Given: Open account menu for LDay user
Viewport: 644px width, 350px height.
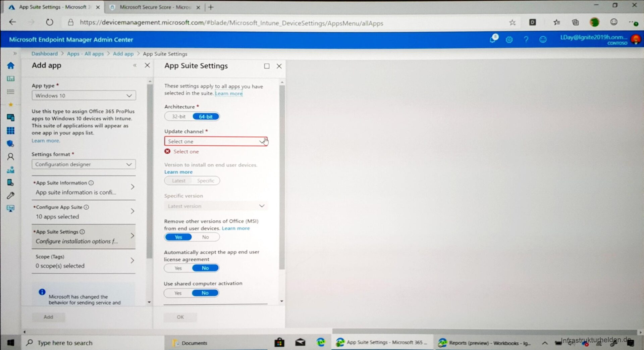Looking at the screenshot, I should click(600, 40).
